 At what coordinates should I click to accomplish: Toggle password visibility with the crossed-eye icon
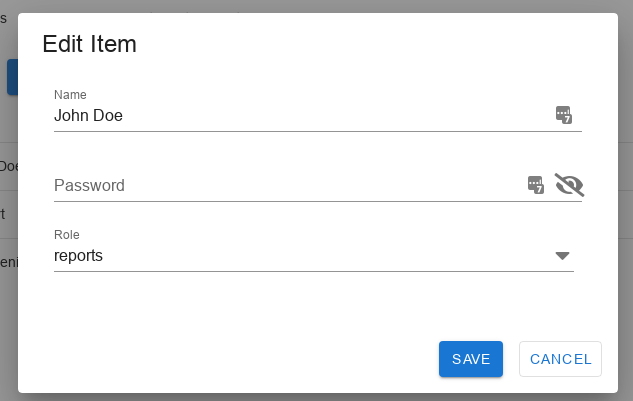pyautogui.click(x=569, y=185)
